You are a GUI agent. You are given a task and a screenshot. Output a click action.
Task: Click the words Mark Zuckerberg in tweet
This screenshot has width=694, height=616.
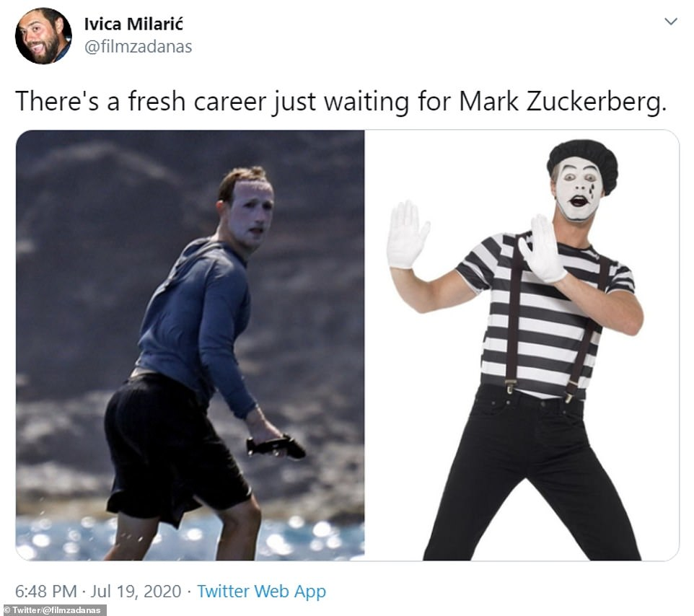pyautogui.click(x=562, y=101)
